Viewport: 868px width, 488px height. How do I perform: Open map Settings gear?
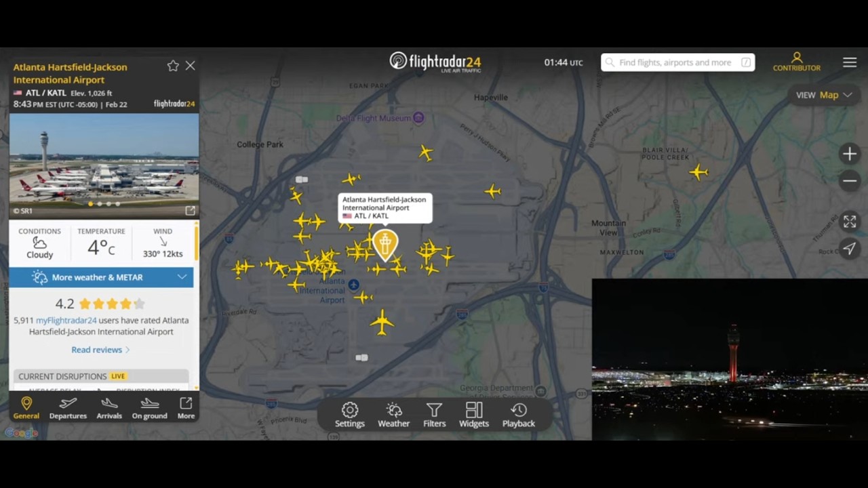click(350, 415)
